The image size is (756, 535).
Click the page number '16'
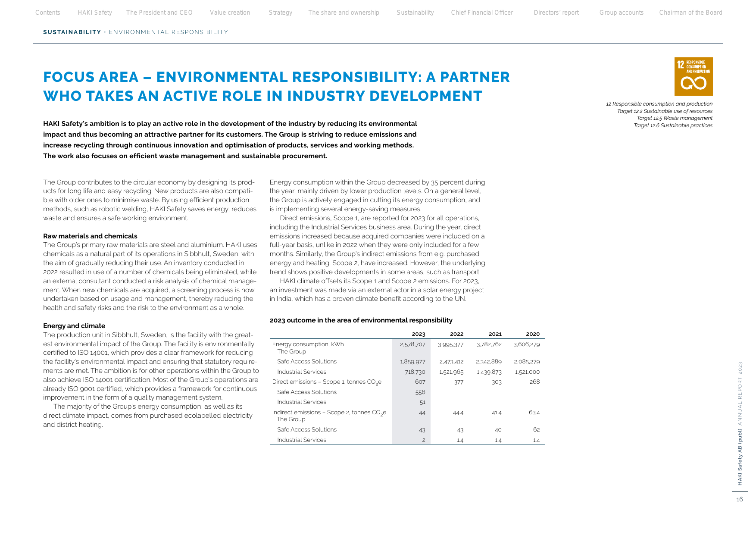coord(740,500)
